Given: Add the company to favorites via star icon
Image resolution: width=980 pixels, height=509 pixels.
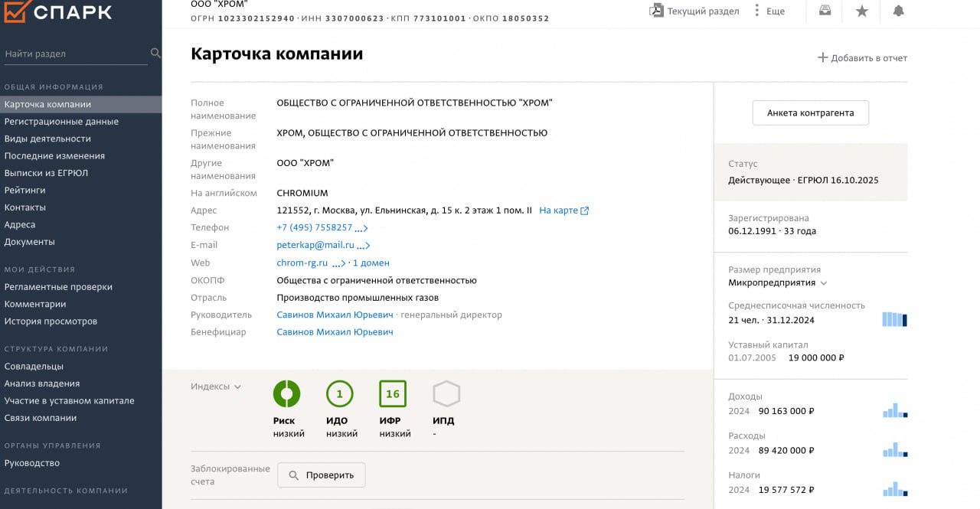Looking at the screenshot, I should (861, 11).
